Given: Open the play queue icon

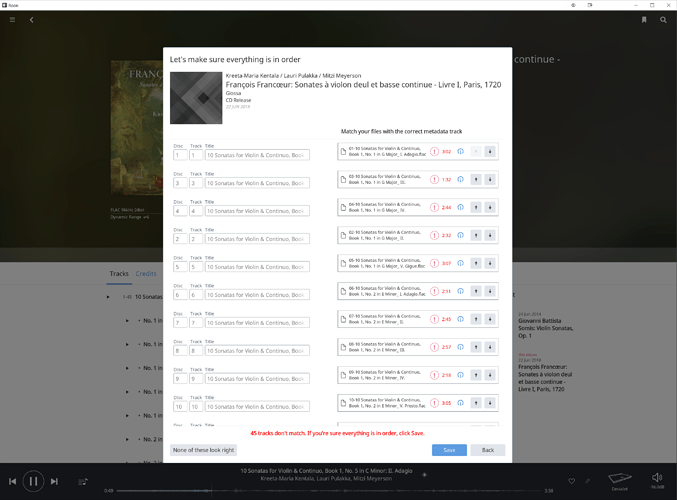Looking at the screenshot, I should pos(83,481).
